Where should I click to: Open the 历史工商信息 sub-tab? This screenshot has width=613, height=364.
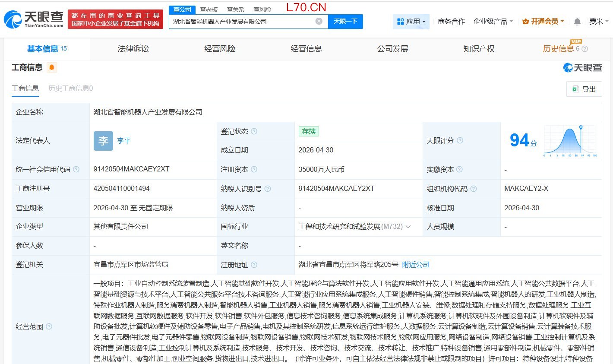(x=70, y=88)
